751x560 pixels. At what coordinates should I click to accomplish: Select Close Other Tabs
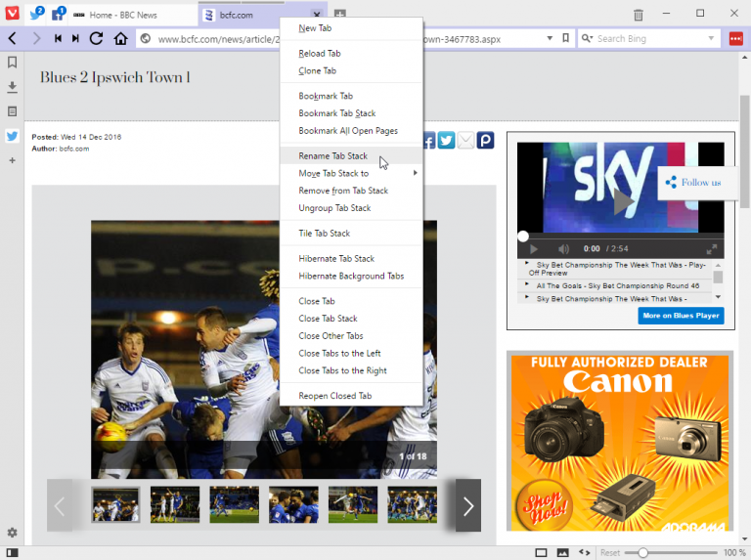[351, 336]
